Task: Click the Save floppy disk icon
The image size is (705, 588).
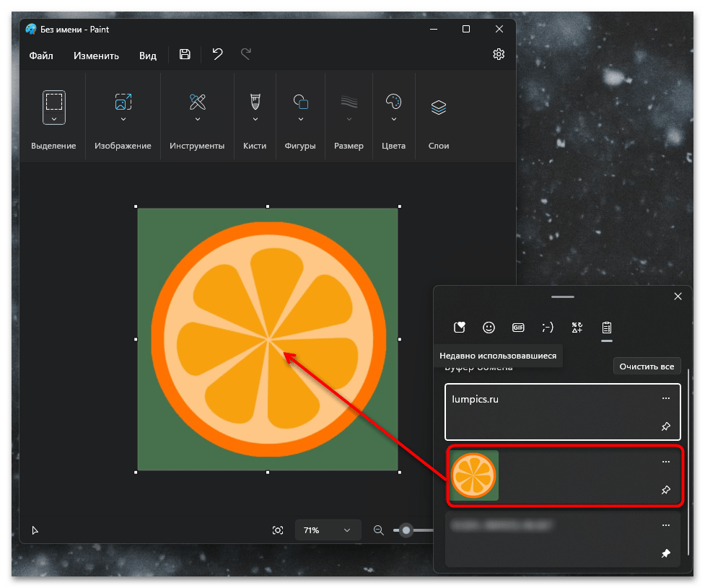Action: [x=185, y=55]
